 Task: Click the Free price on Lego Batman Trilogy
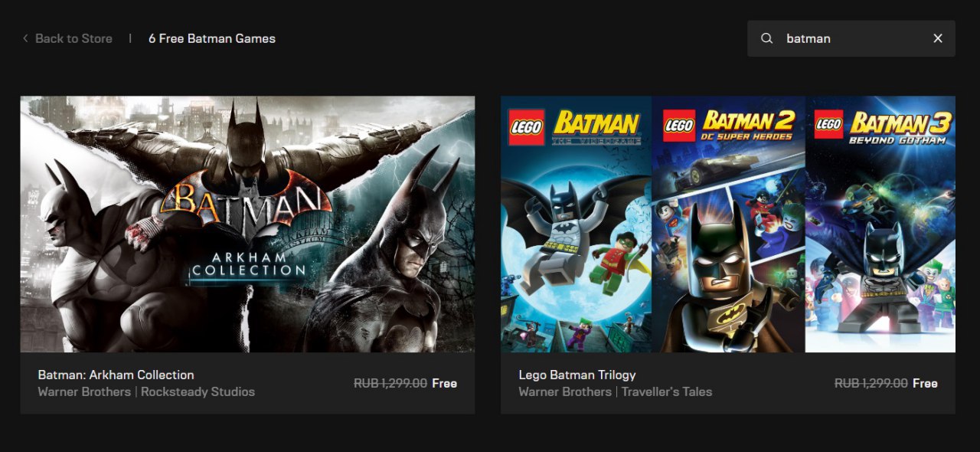[x=925, y=383]
